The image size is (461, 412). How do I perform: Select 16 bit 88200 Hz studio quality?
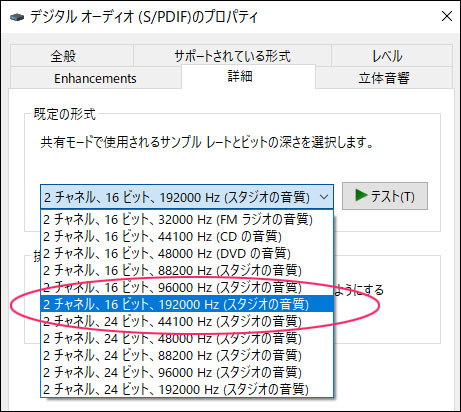(x=187, y=270)
